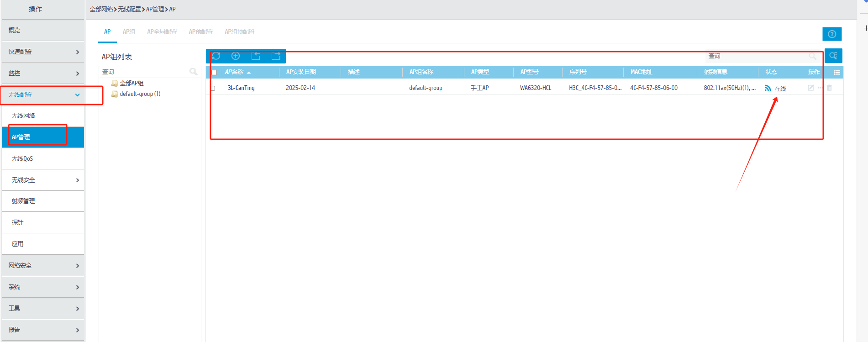The width and height of the screenshot is (868, 342).
Task: Click AP管理 in the breadcrumb
Action: (x=155, y=9)
